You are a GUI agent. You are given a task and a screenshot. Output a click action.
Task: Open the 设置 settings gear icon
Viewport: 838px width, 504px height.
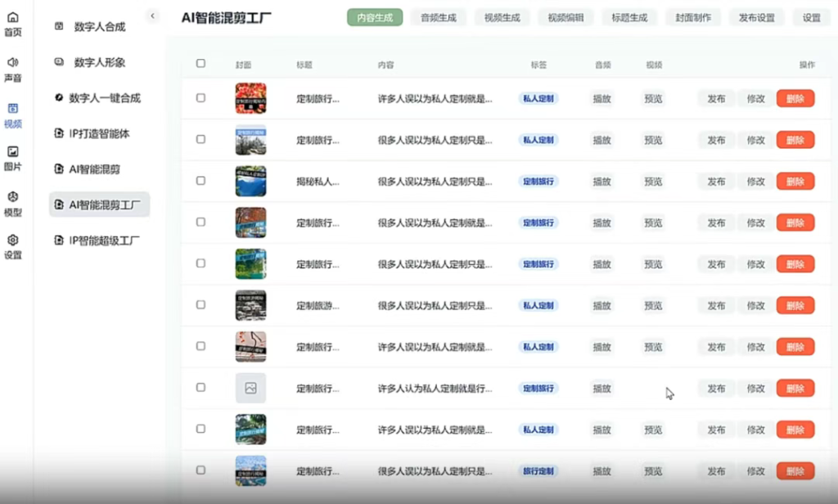click(14, 242)
